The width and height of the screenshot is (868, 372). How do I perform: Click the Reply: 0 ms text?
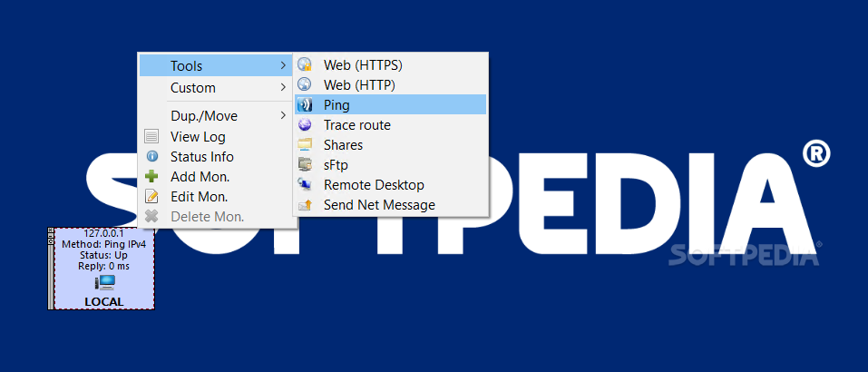(103, 266)
